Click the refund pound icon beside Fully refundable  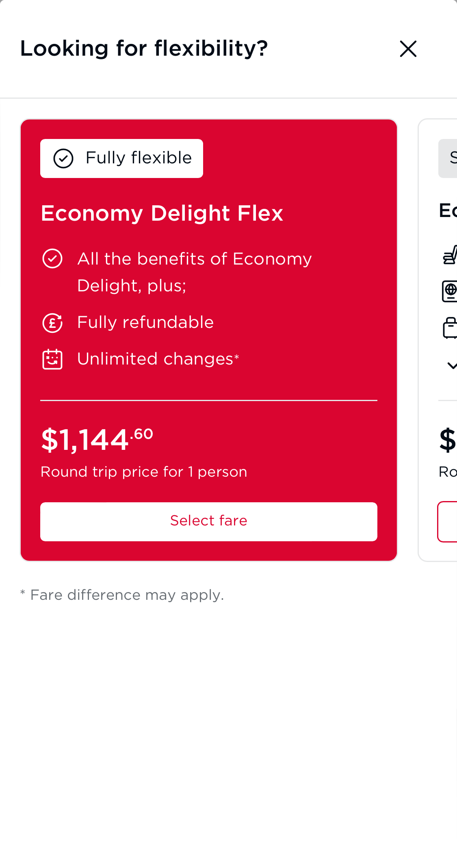click(52, 323)
